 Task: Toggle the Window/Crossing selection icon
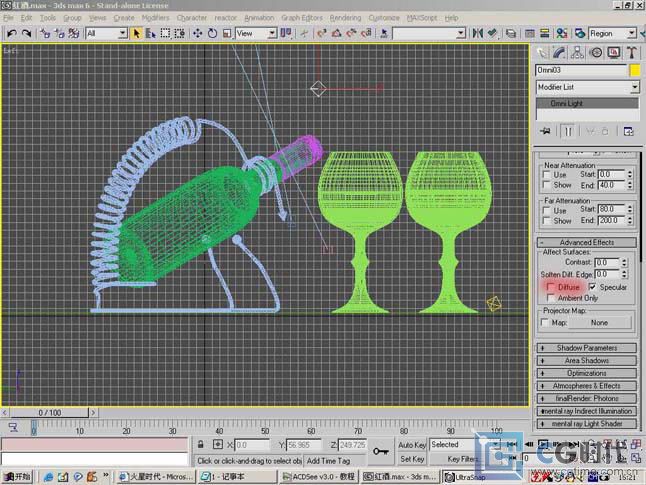180,33
